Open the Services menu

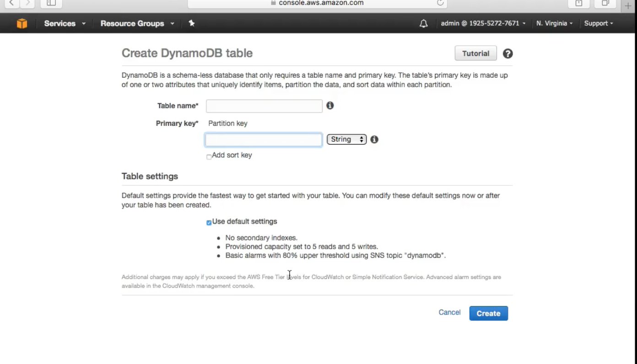(65, 23)
